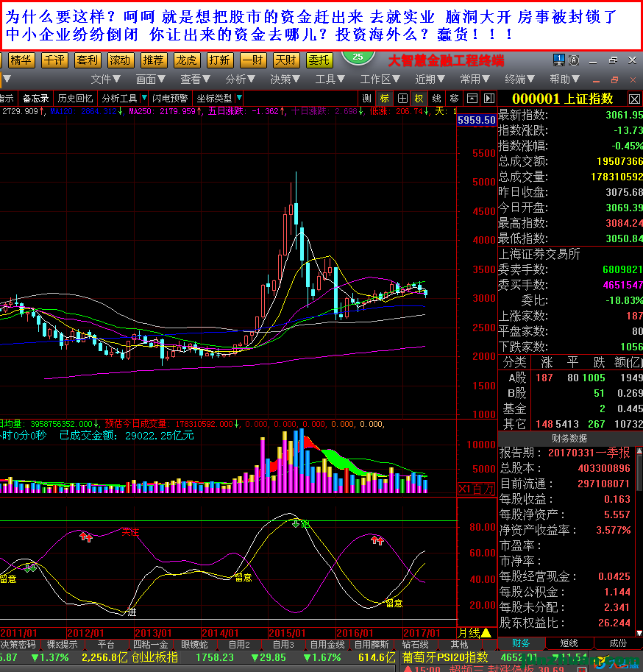Switch to the 四粘一金 indicator tab
The height and width of the screenshot is (672, 643).
pos(150,645)
